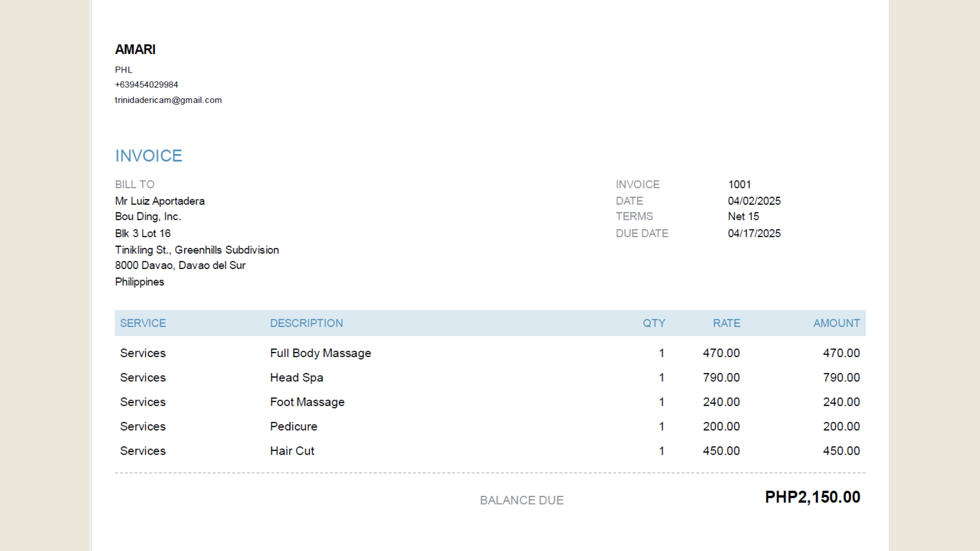
Task: Click the 240.00 amount in Foot Massage row
Action: (x=842, y=402)
